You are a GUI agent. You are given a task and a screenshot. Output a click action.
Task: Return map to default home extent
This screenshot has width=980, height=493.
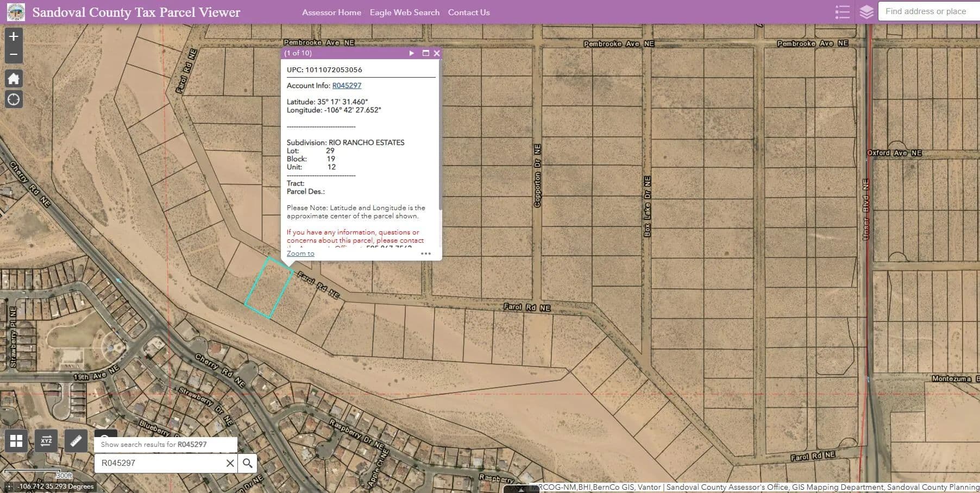point(14,79)
